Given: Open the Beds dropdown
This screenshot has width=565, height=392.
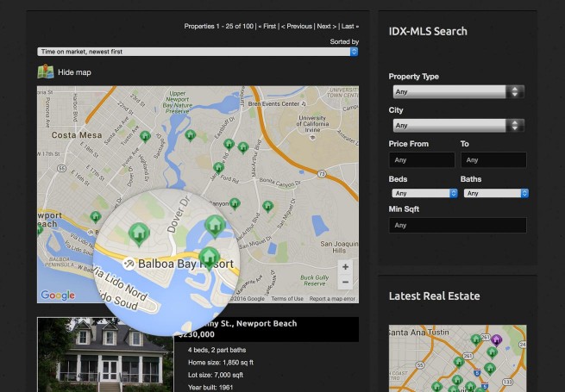Looking at the screenshot, I should coord(424,193).
